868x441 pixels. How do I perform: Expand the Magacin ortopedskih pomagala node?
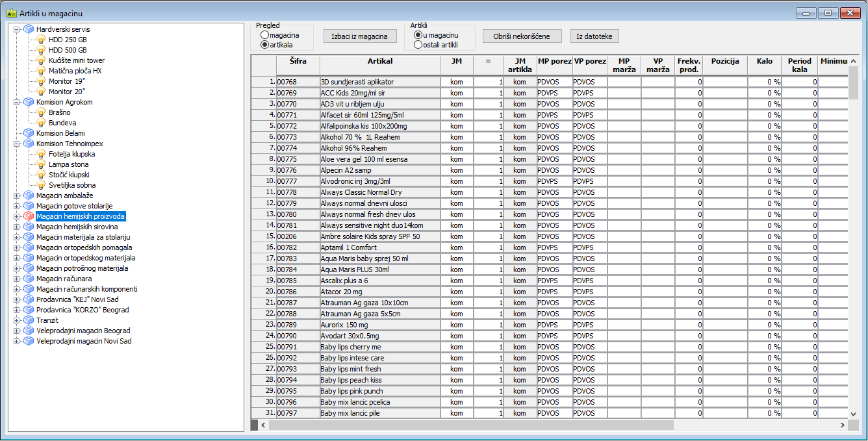point(17,247)
